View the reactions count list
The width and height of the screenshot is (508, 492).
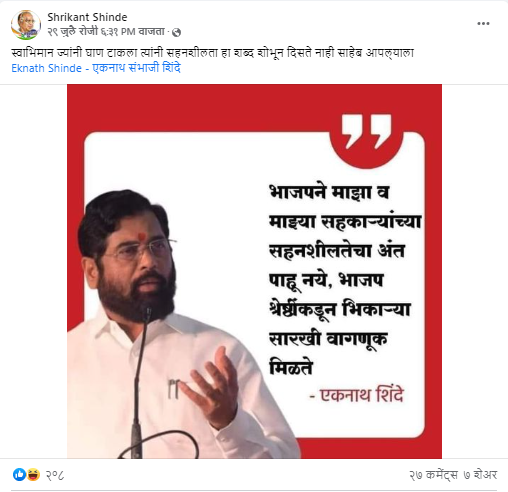[55, 475]
